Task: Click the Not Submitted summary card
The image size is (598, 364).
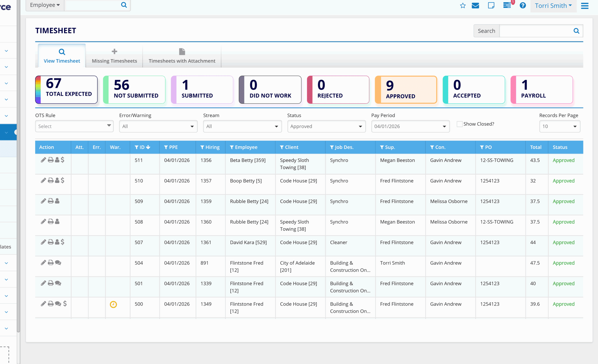Action: [x=134, y=90]
